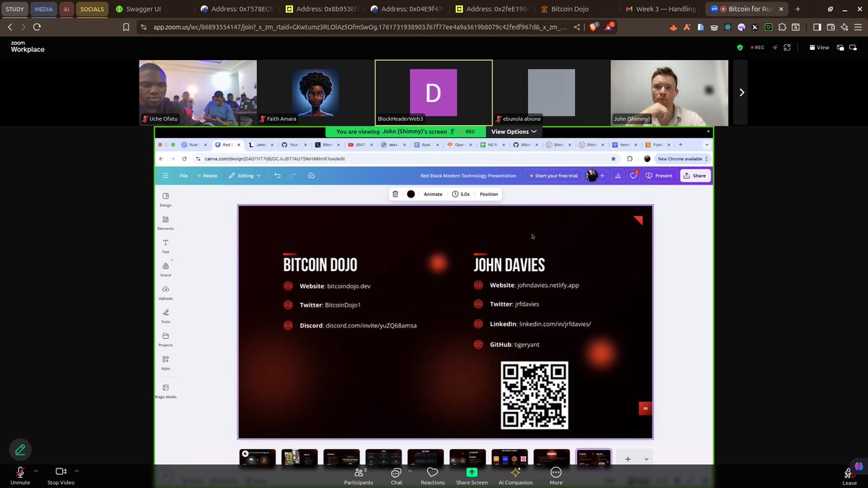Switch to the STUDY tab group
Viewport: 868px width, 488px height.
15,9
